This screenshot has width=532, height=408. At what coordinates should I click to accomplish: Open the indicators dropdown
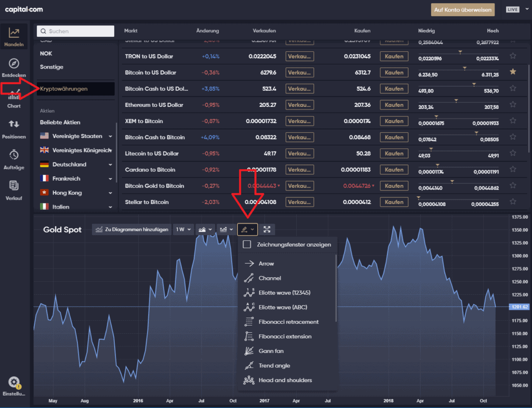[x=226, y=229]
